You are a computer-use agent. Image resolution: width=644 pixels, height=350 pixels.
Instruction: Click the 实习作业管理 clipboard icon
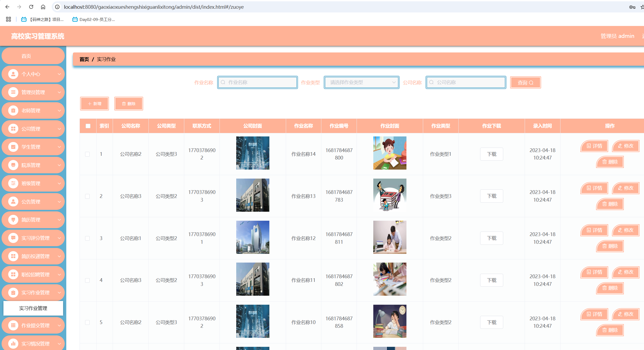coord(13,293)
